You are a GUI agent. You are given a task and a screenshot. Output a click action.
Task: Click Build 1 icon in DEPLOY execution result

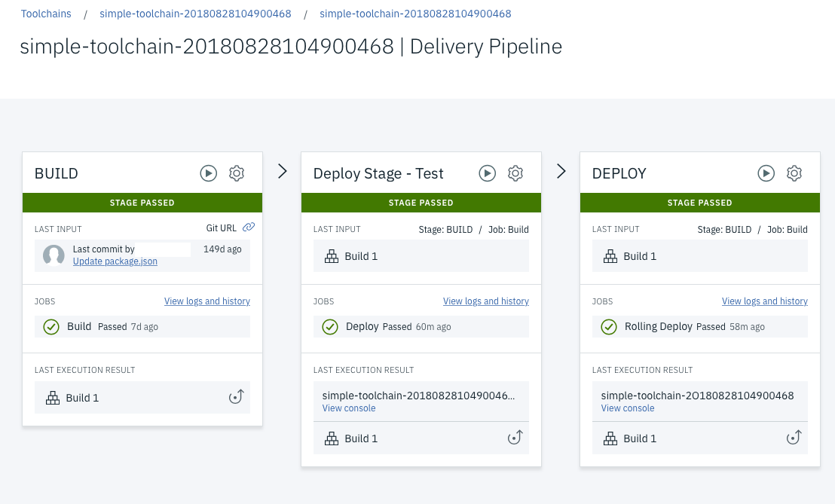pos(610,438)
